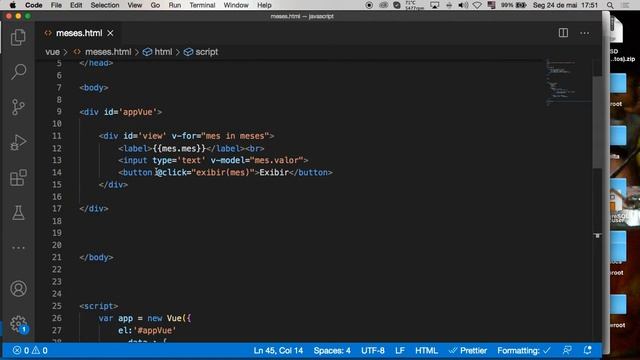
Task: Open editor More Actions menu
Action: (584, 33)
